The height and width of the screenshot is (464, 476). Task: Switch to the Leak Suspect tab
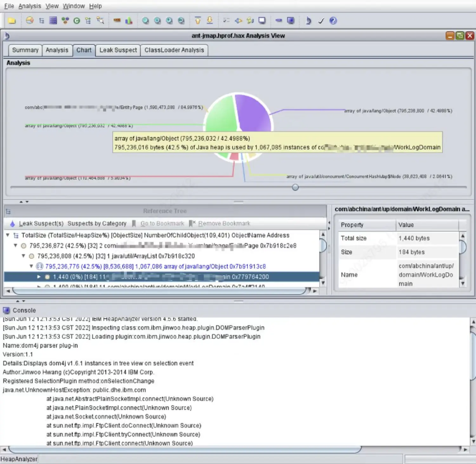coord(118,50)
